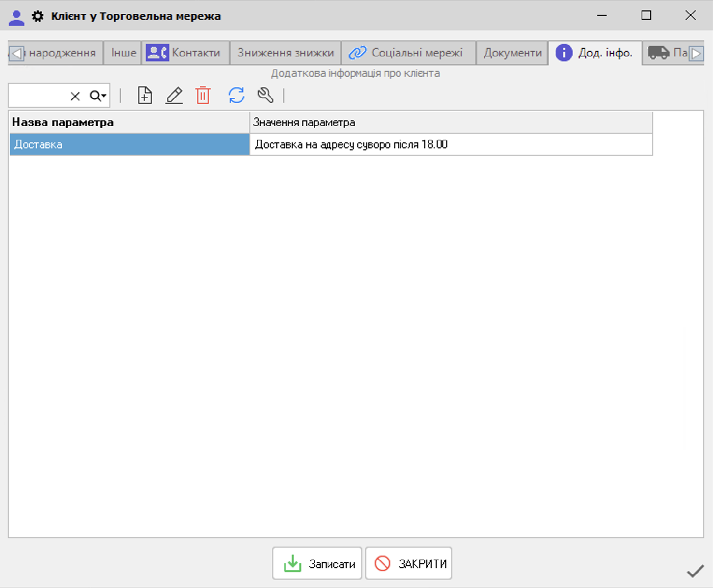This screenshot has width=713, height=588.
Task: Open the wrench settings tool
Action: pos(266,96)
